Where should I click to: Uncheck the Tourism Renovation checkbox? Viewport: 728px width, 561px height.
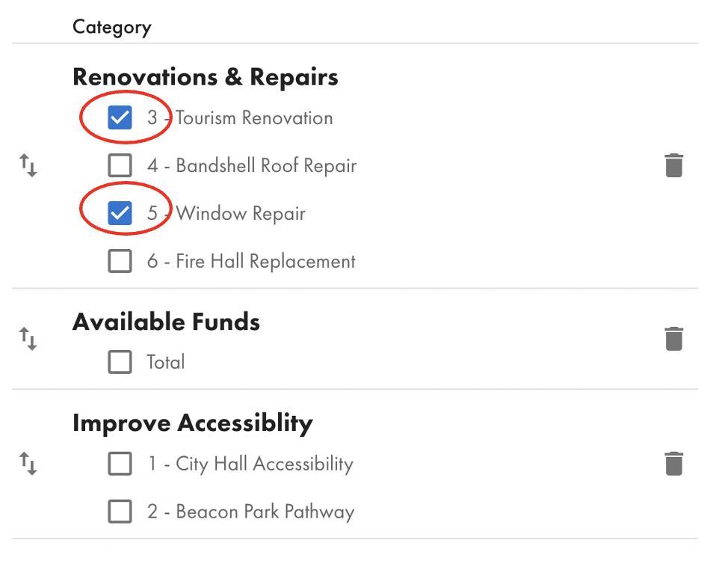(x=120, y=117)
